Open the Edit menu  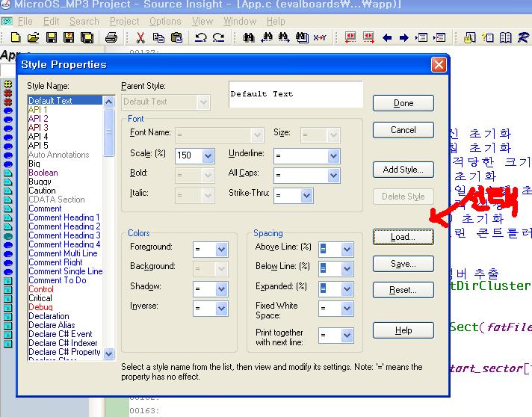pyautogui.click(x=52, y=22)
